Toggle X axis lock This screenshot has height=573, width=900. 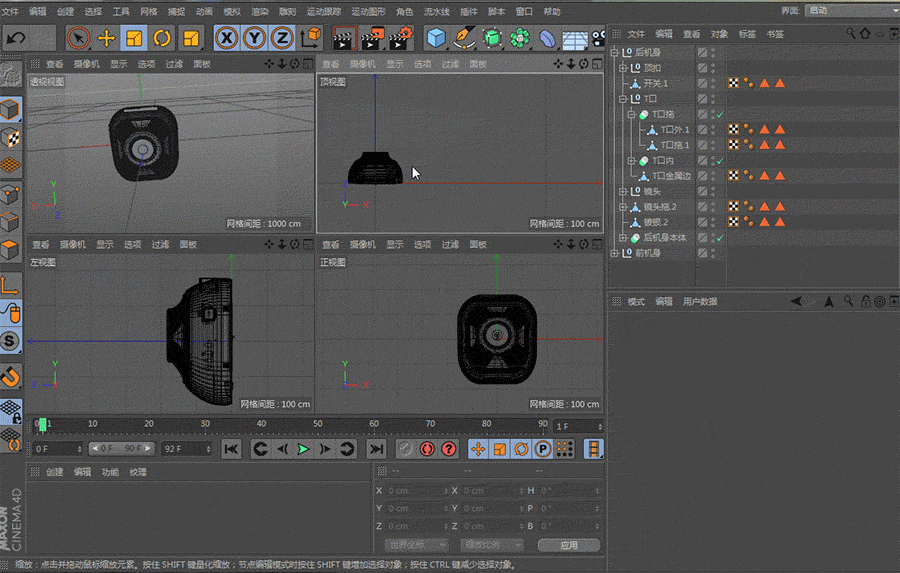[227, 38]
